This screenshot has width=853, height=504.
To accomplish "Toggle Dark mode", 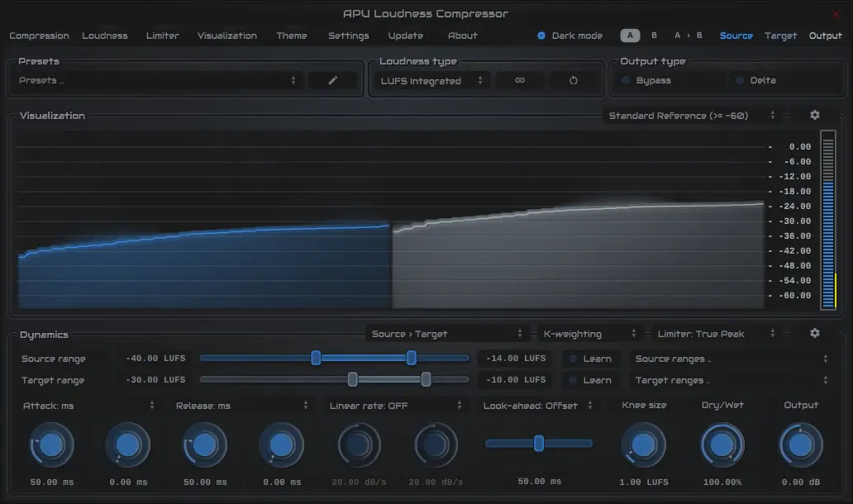I will [569, 36].
